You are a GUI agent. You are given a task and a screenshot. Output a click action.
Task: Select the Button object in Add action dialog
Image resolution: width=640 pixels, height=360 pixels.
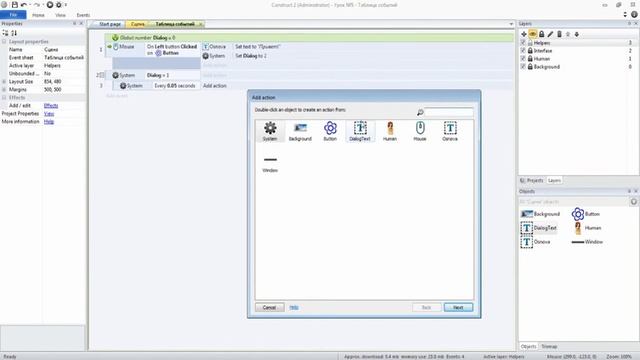(330, 131)
